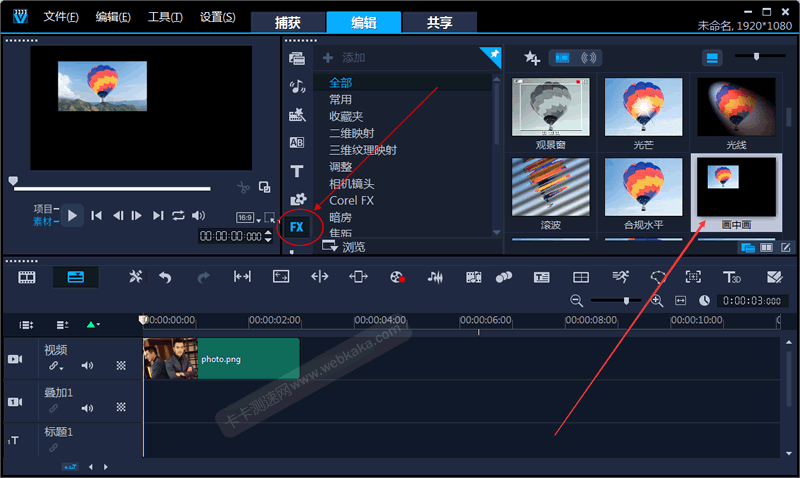
Task: Open the speaker volume control in preview
Action: click(x=198, y=216)
